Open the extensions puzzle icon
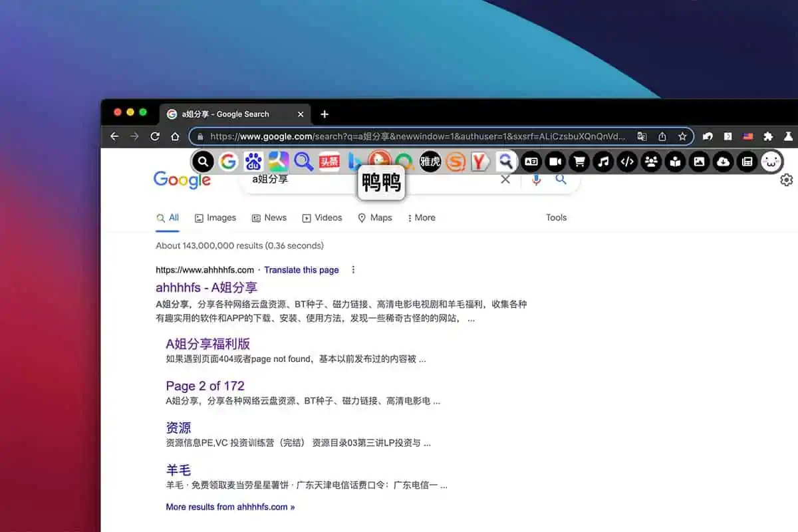Viewport: 798px width, 532px height. click(767, 136)
